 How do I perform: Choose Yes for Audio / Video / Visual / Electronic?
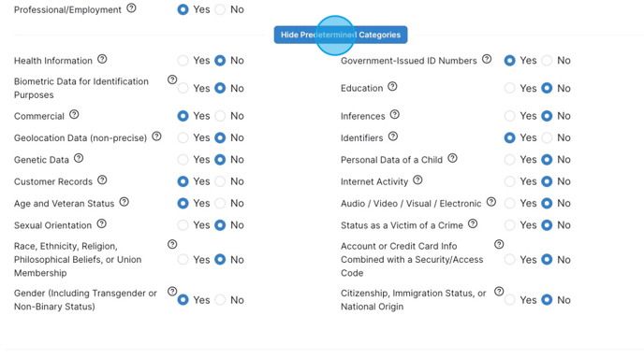pyautogui.click(x=510, y=203)
